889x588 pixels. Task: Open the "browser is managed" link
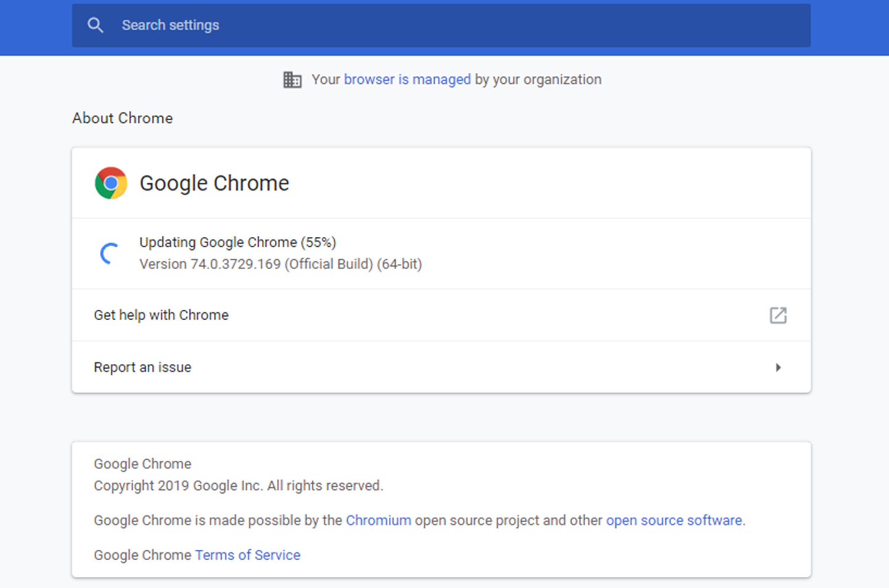click(x=407, y=80)
